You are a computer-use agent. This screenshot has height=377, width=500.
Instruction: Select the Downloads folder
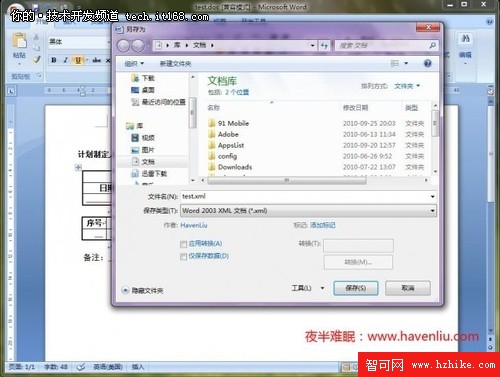tap(230, 167)
